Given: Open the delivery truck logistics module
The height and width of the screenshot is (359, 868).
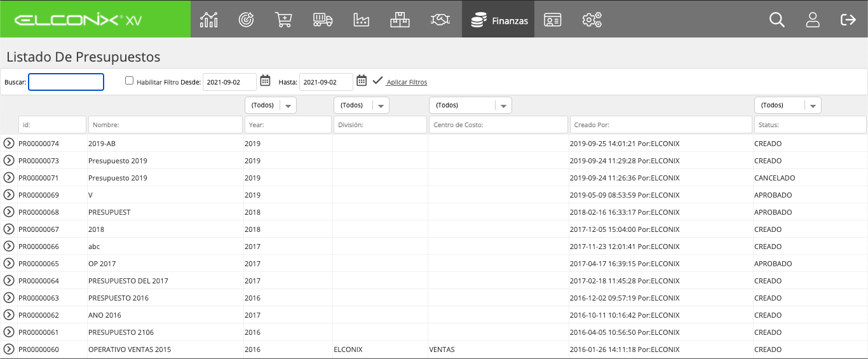Looking at the screenshot, I should (323, 20).
